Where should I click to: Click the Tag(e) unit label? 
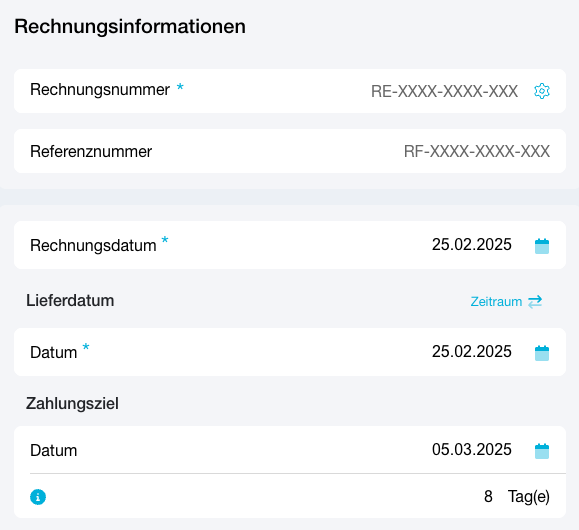[x=529, y=497]
